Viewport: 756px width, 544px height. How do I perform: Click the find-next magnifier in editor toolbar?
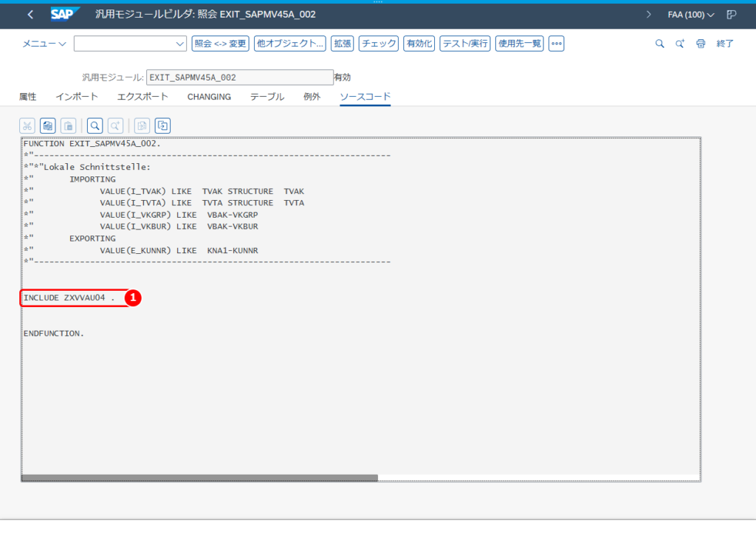[115, 125]
